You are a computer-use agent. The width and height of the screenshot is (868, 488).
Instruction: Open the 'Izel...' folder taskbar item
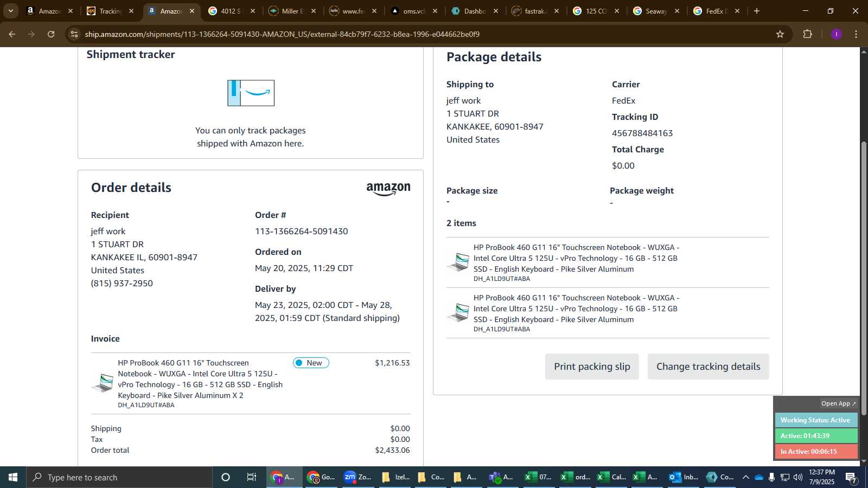(x=395, y=477)
